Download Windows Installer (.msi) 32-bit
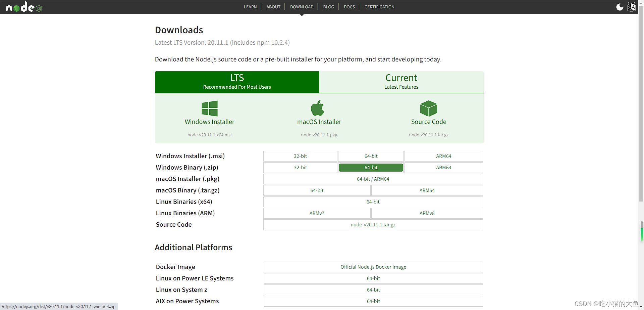This screenshot has width=644, height=310. pos(300,156)
